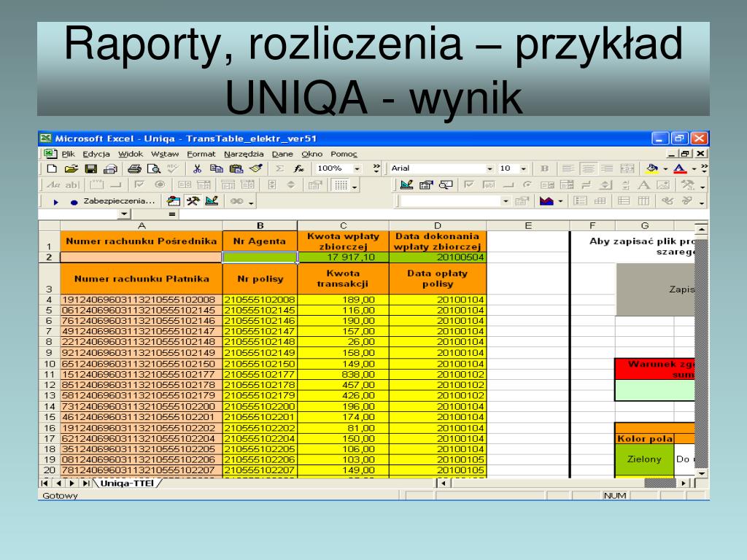Go to the first sheet tab arrow
Viewport: 747px width, 560px height.
pyautogui.click(x=44, y=483)
